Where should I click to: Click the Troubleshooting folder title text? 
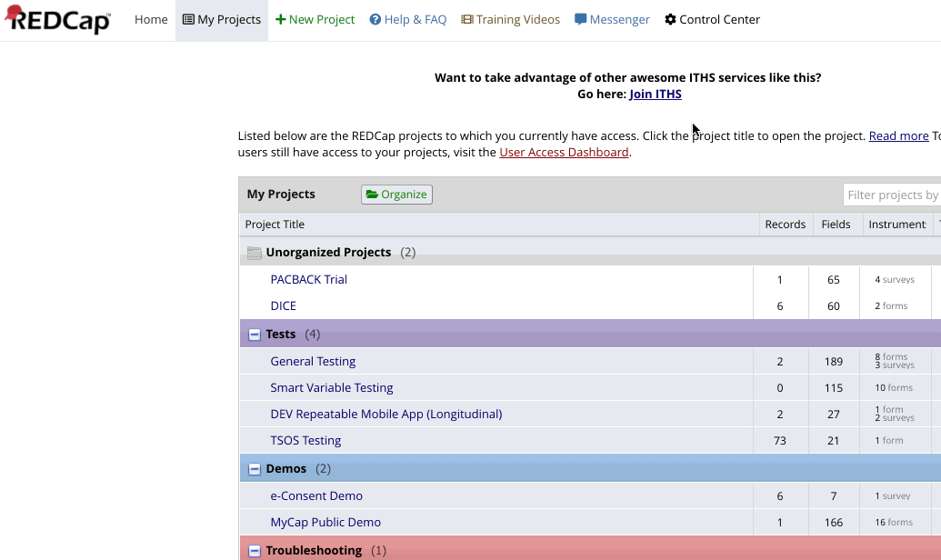coord(314,550)
